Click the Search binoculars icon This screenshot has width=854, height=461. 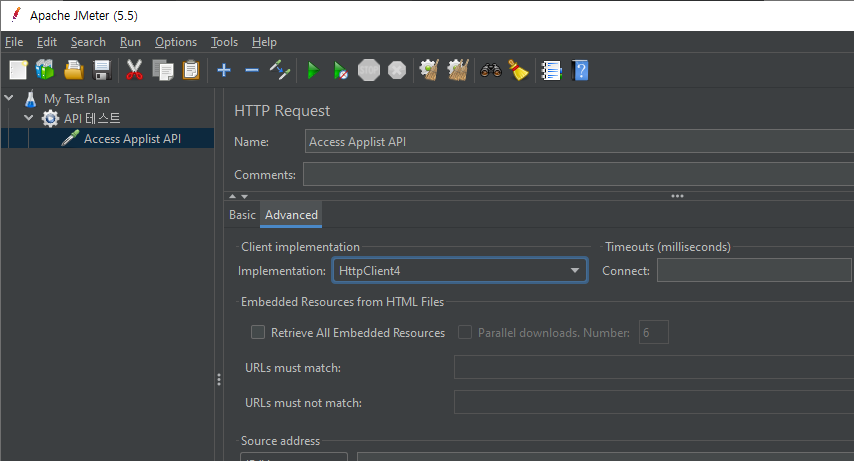click(x=490, y=70)
